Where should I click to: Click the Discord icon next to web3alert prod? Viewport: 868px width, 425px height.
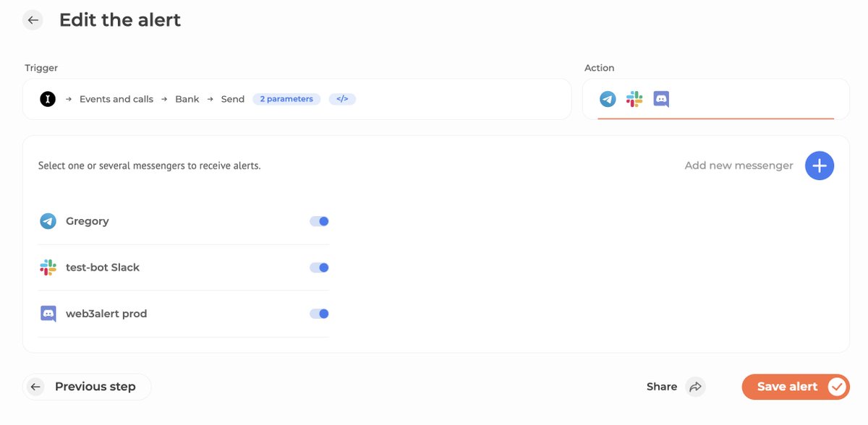(48, 314)
